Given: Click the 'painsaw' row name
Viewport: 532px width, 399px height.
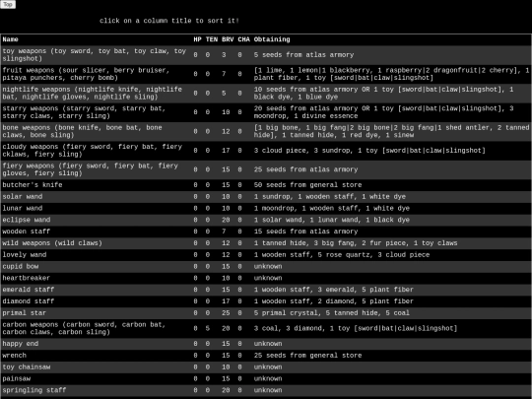Looking at the screenshot, I should click(x=17, y=378).
